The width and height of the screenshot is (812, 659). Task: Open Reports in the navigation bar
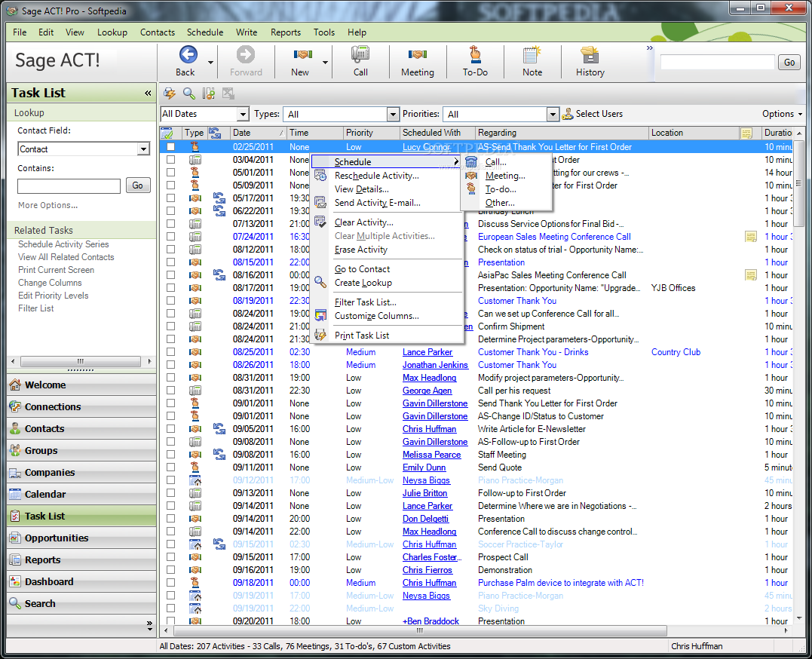(81, 559)
